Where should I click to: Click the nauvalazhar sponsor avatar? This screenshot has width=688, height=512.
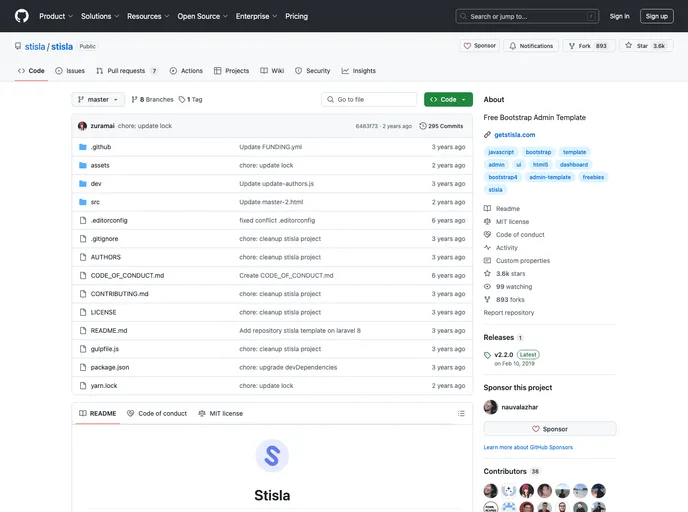491,407
